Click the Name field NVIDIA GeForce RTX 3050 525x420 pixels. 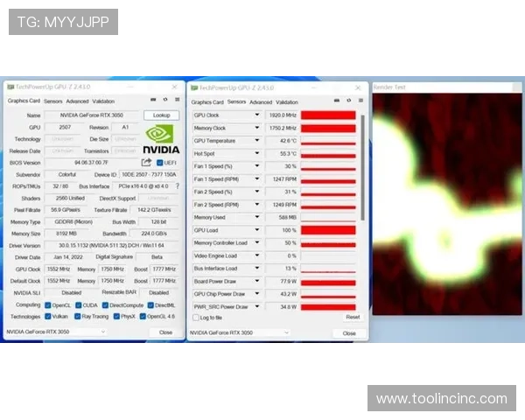click(x=92, y=115)
